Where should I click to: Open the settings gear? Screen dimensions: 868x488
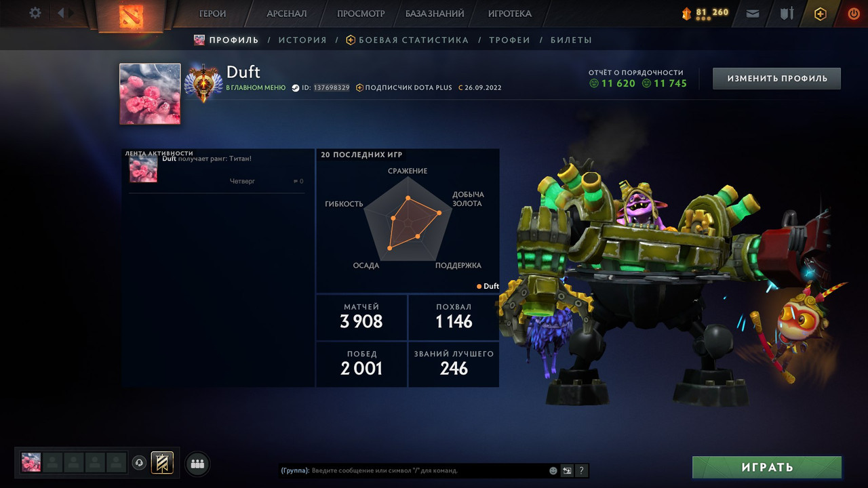[35, 13]
